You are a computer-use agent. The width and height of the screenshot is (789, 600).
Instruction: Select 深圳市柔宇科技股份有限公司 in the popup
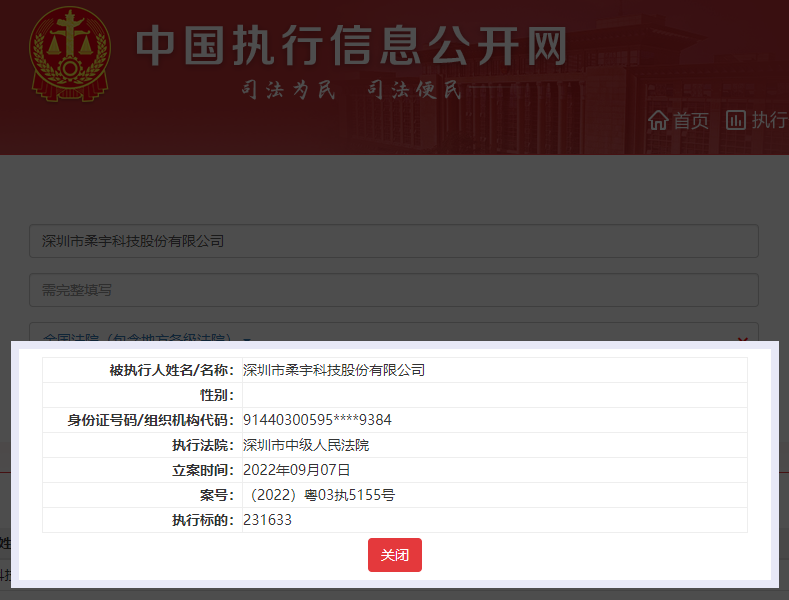click(334, 370)
